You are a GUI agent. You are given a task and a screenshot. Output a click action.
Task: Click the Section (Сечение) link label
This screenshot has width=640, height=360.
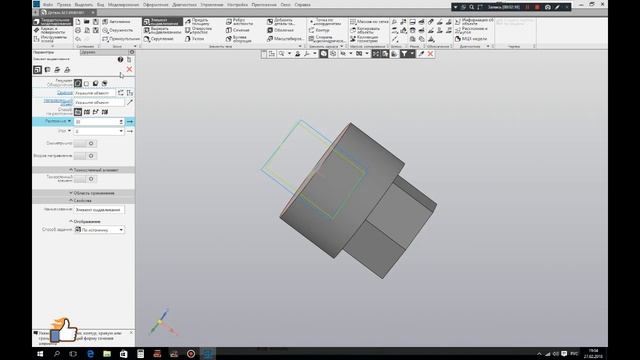[x=64, y=93]
